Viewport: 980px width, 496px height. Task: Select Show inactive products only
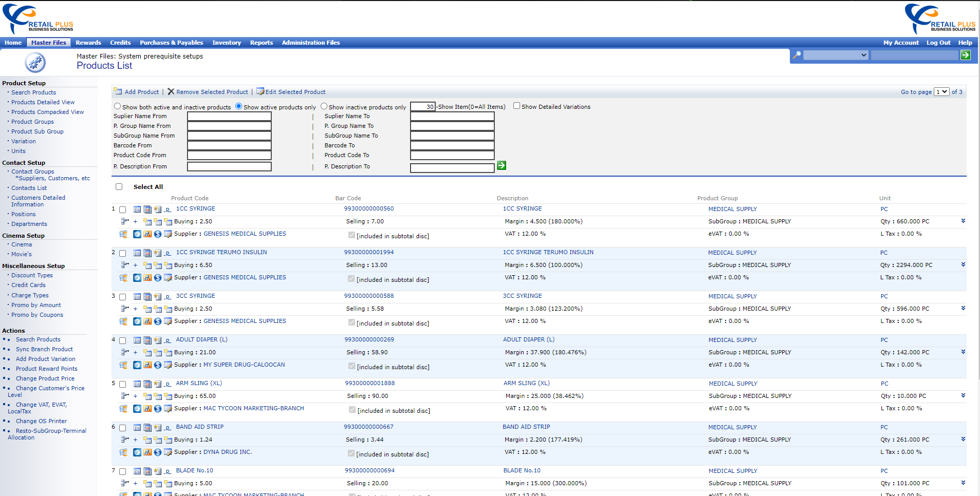coord(324,106)
